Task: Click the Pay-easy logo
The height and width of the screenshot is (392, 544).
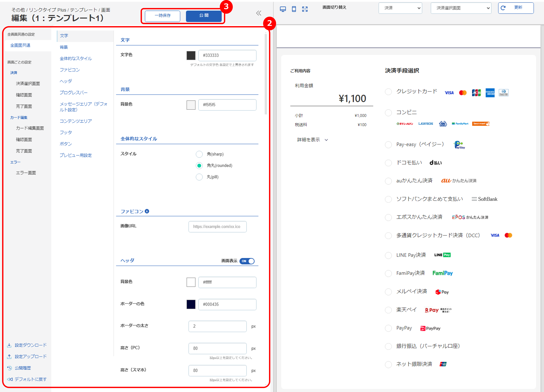Action: click(459, 145)
